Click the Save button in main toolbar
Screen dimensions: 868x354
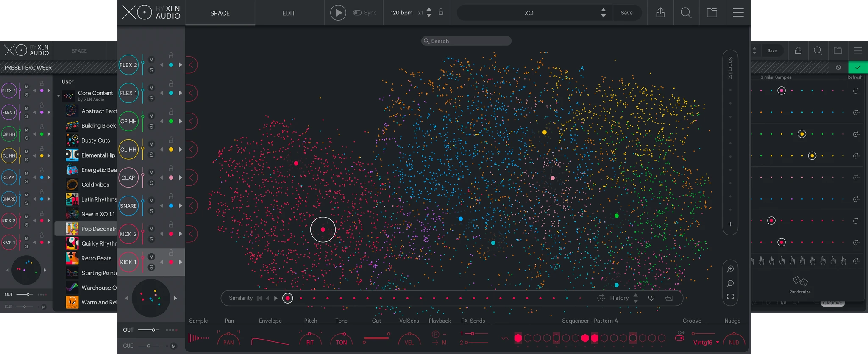pyautogui.click(x=626, y=13)
